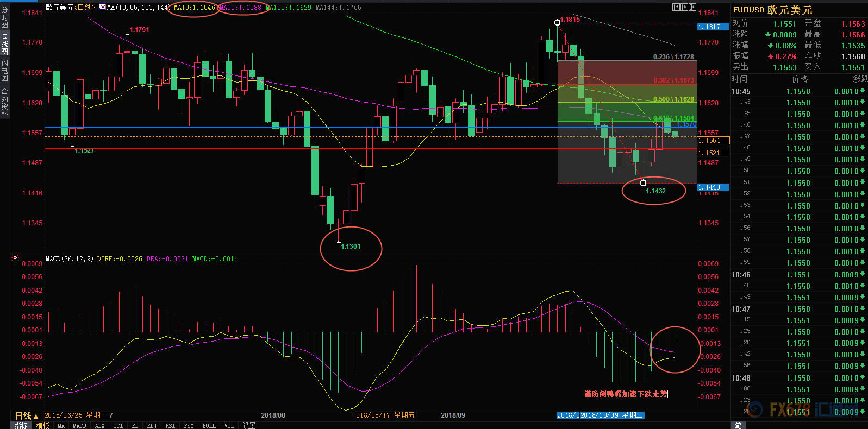Open the 日线 period dropdown
The height and width of the screenshot is (429, 868).
pos(26,416)
